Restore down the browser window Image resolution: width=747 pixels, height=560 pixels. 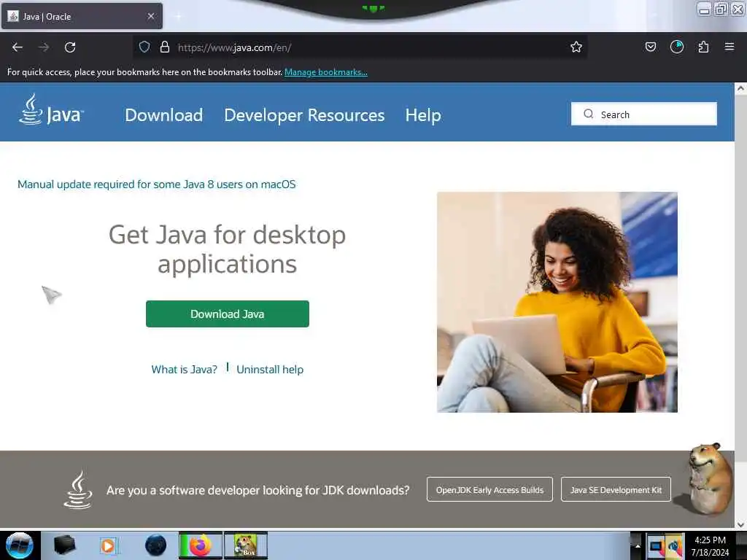[x=721, y=9]
